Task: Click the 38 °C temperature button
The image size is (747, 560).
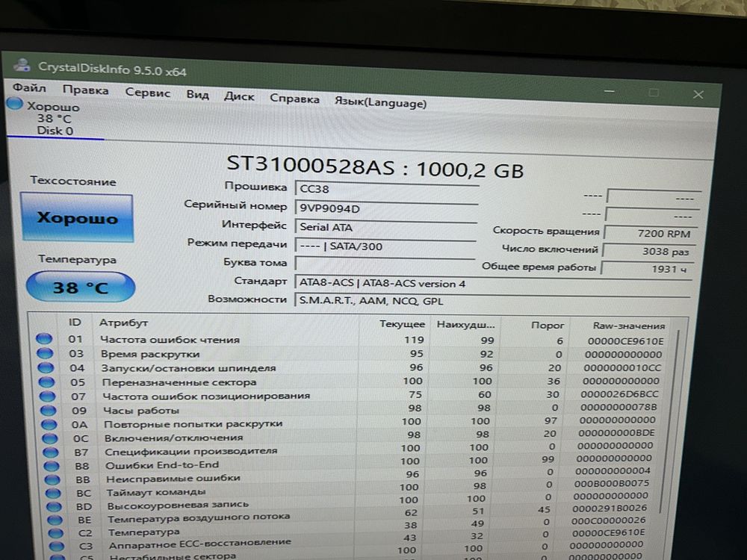Action: [80, 287]
